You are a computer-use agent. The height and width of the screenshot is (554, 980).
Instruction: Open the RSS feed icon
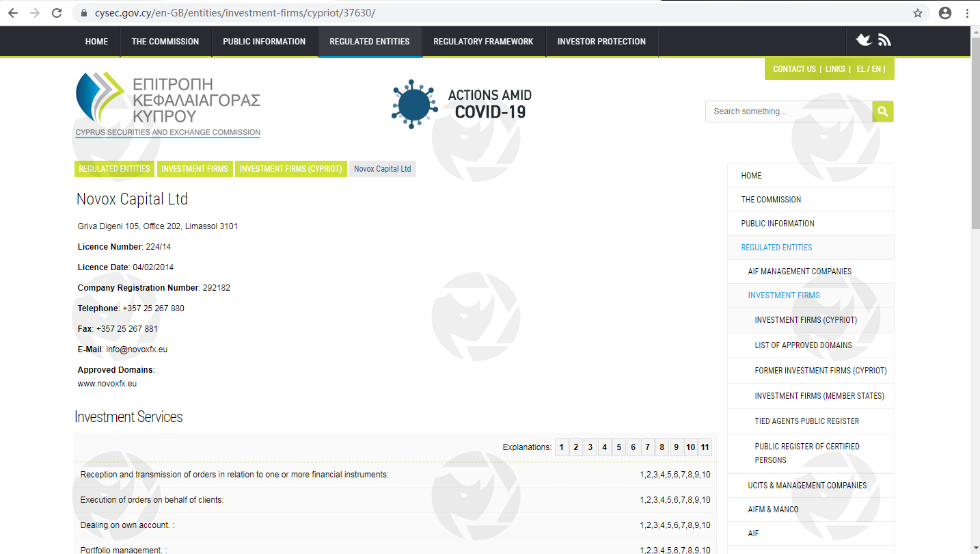(884, 40)
